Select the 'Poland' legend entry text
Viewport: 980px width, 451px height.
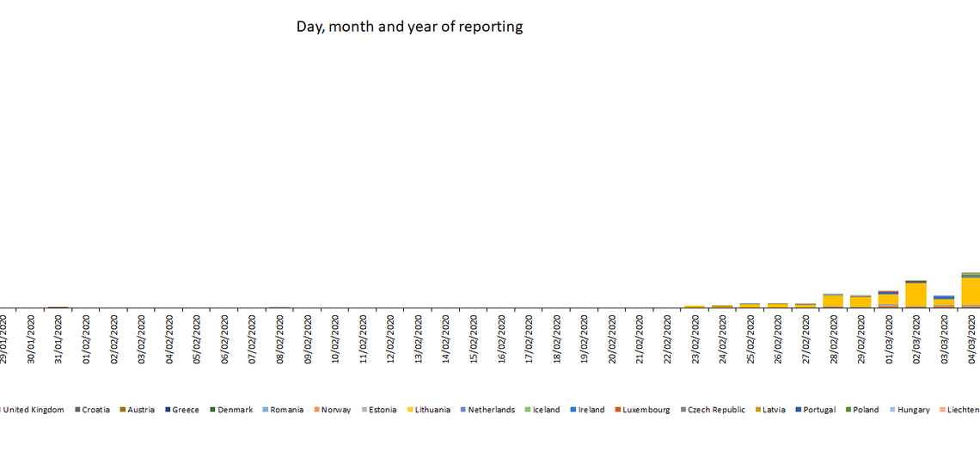[866, 410]
